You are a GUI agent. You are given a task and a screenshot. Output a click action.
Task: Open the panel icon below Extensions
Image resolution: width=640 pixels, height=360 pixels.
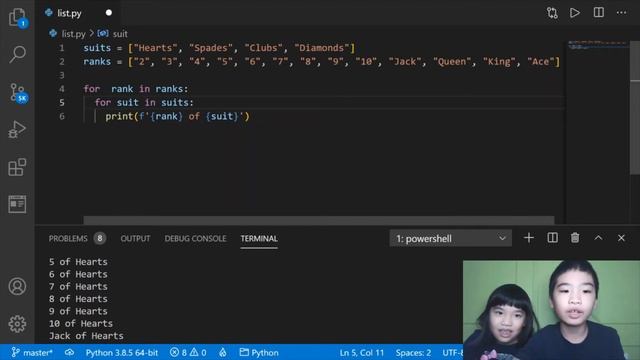coord(17,204)
